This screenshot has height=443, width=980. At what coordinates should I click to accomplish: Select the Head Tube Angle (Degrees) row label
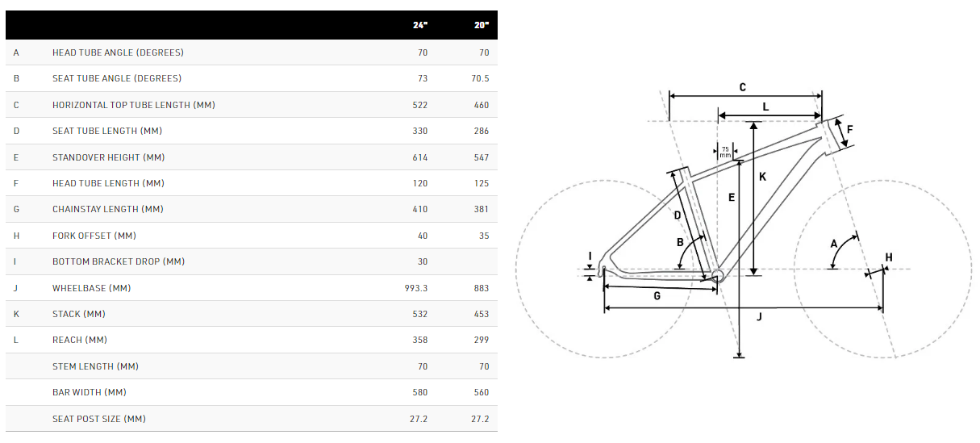(x=118, y=52)
